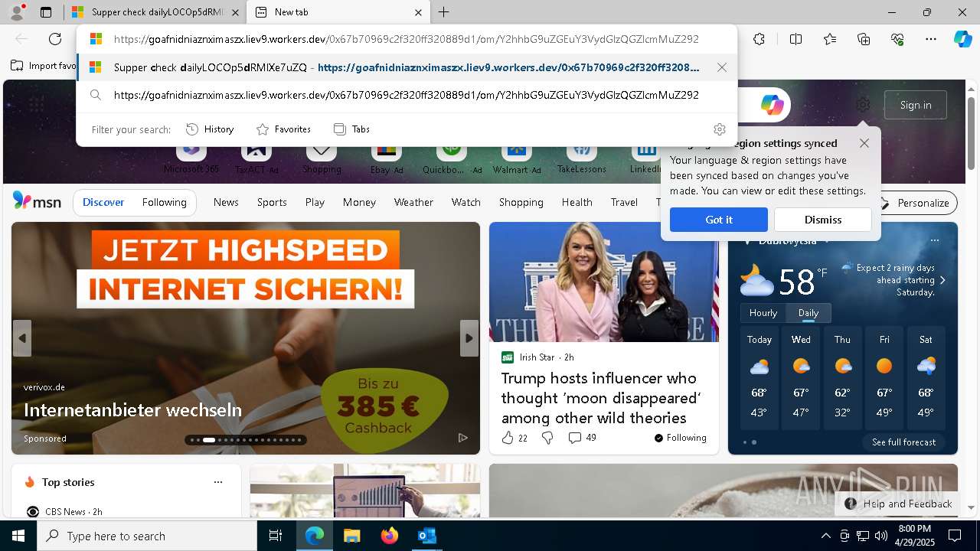The height and width of the screenshot is (551, 980).
Task: Open the Weather menu item
Action: pos(413,202)
